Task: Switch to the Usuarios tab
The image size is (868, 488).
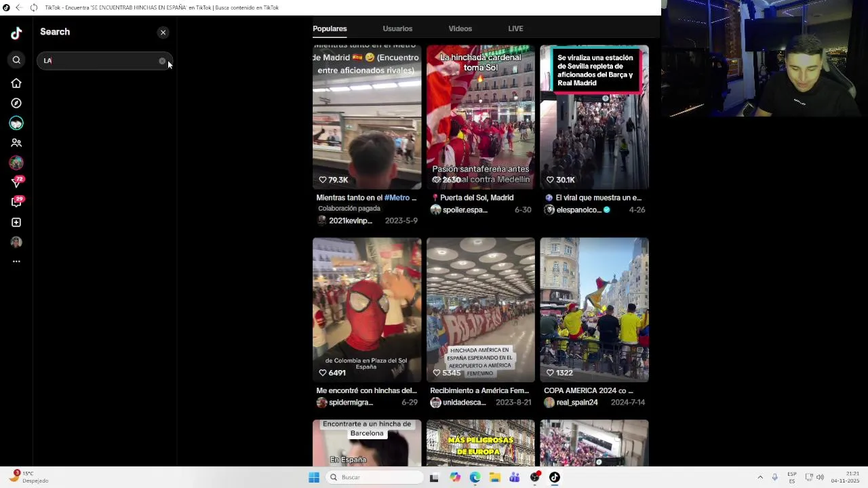Action: click(397, 28)
